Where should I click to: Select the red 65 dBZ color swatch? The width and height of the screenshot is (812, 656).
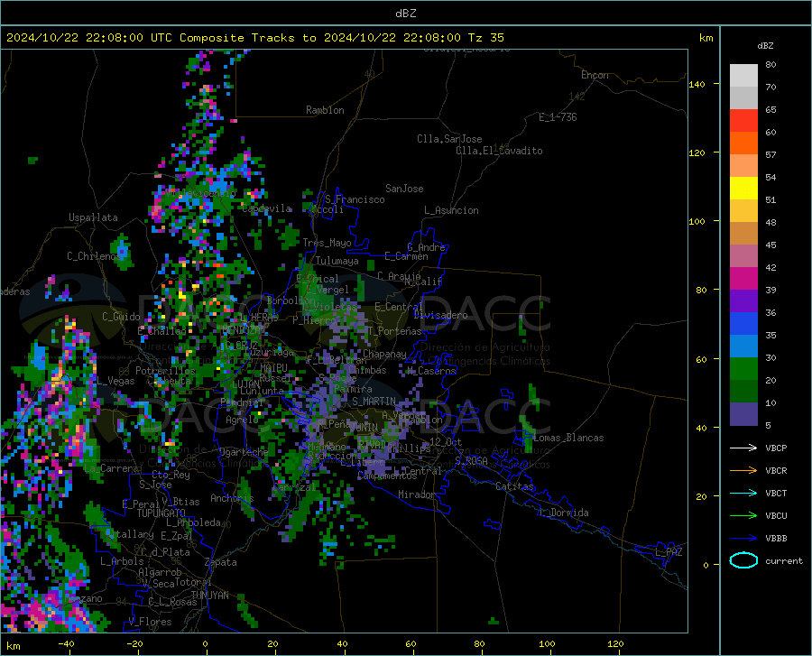[x=743, y=121]
